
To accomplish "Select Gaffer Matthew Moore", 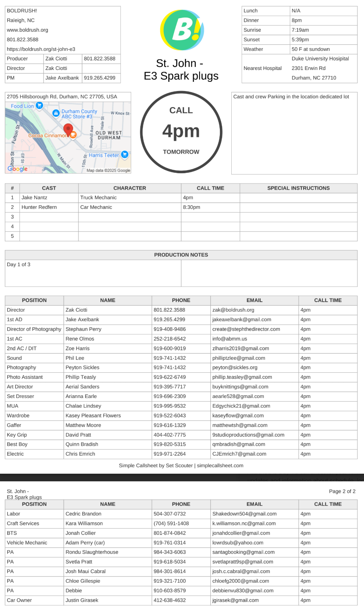I will point(83,425).
